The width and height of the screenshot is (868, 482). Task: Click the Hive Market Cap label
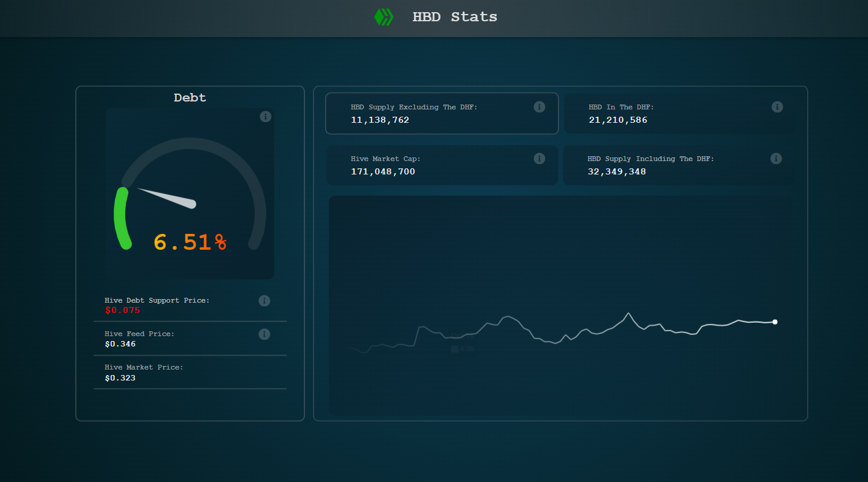point(385,159)
